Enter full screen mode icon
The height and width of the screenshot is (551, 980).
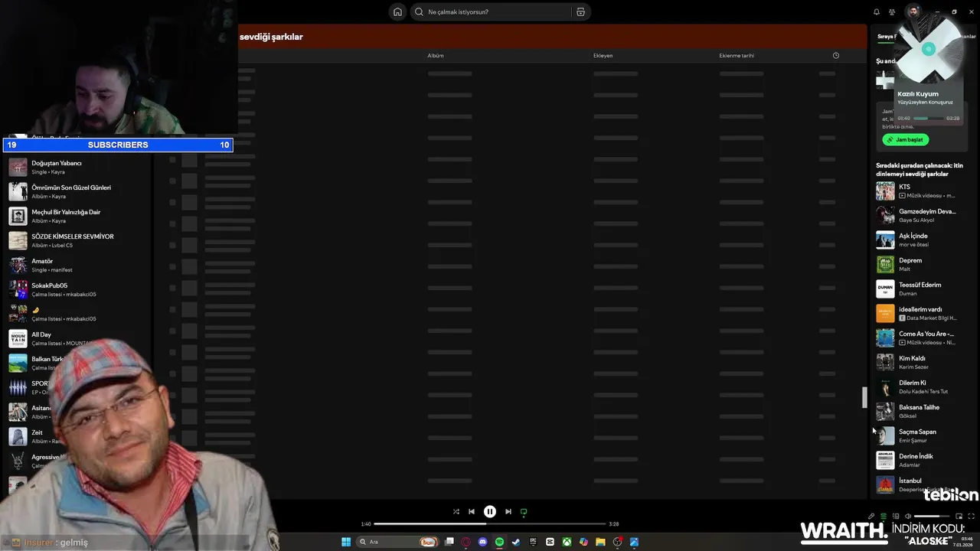[x=972, y=516]
